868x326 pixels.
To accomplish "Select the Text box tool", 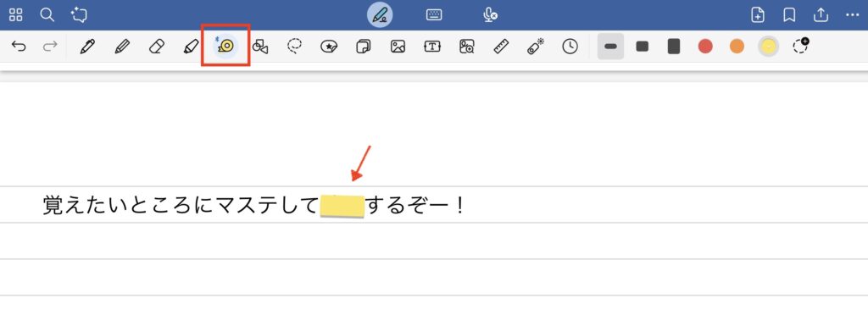I will coord(432,47).
